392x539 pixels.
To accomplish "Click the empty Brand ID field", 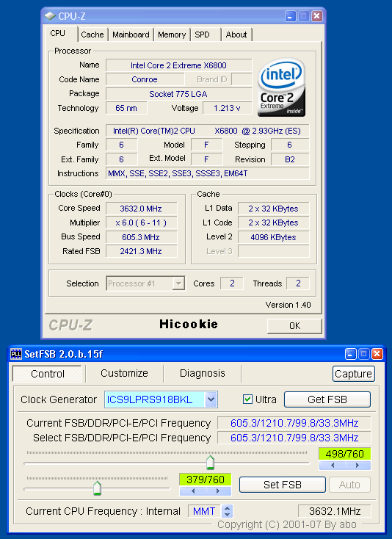I will click(242, 79).
